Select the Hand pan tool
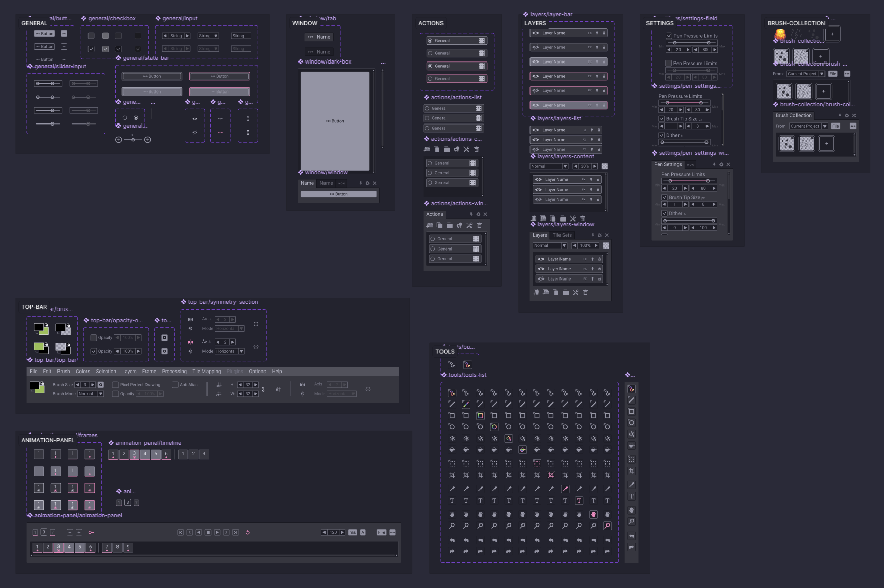 tap(631, 510)
